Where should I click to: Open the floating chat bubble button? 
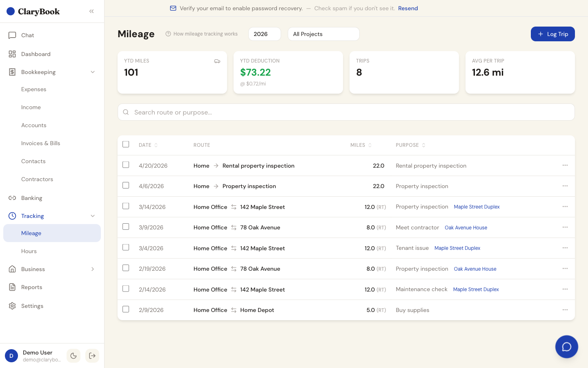click(566, 347)
